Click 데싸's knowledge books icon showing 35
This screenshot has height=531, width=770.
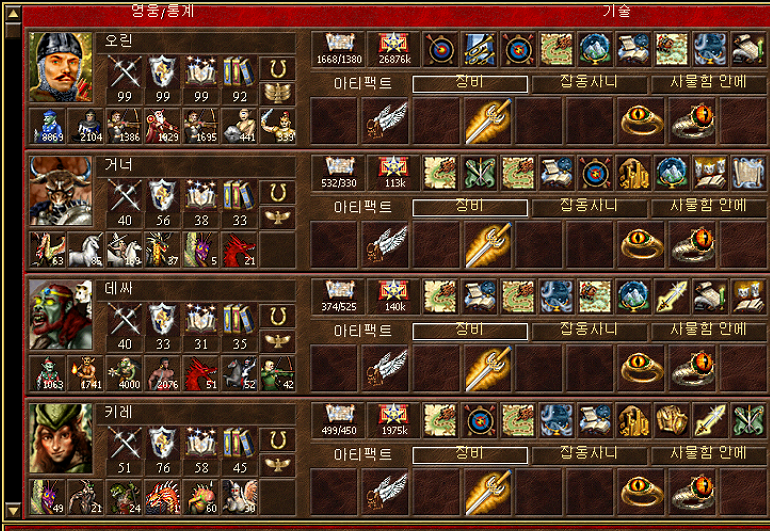239,326
